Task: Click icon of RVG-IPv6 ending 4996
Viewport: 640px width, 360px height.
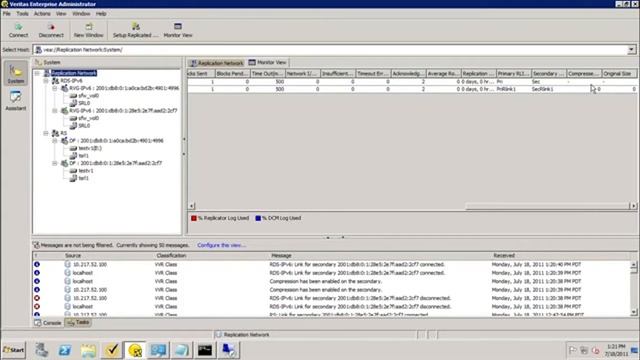Action: [x=64, y=88]
